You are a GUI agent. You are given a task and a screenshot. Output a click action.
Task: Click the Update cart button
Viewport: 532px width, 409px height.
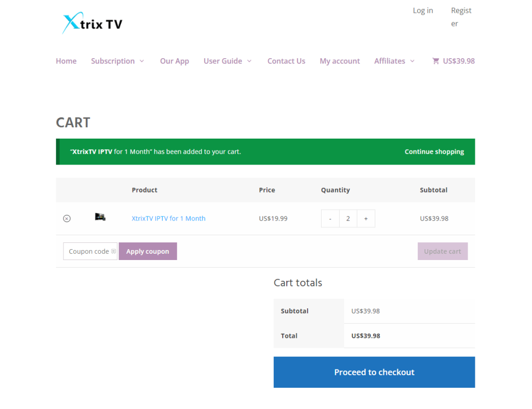click(443, 251)
